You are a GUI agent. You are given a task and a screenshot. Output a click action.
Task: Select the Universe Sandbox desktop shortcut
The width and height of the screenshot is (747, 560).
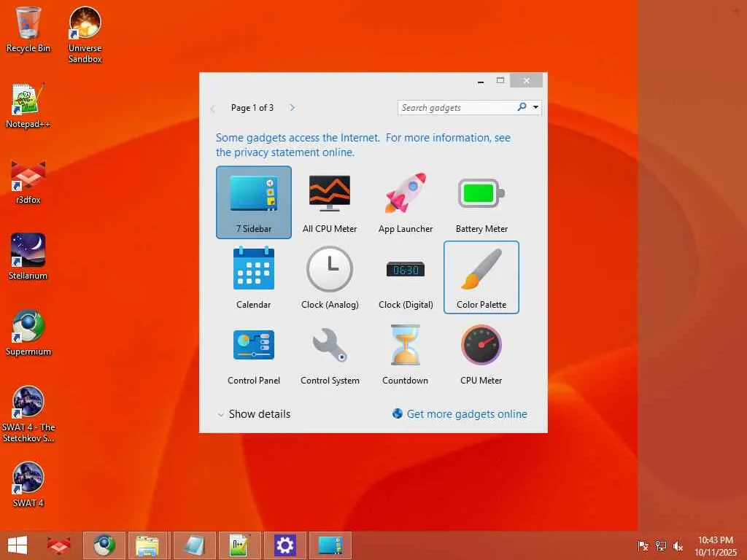click(85, 34)
